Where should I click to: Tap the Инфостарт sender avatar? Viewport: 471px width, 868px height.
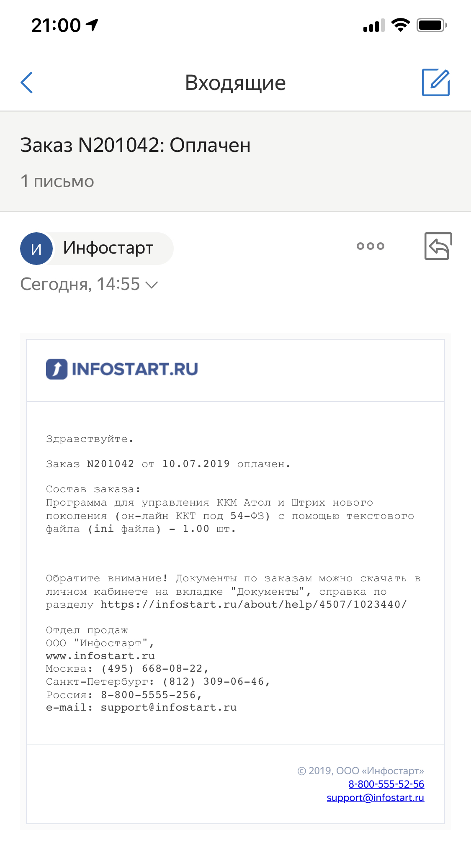36,249
